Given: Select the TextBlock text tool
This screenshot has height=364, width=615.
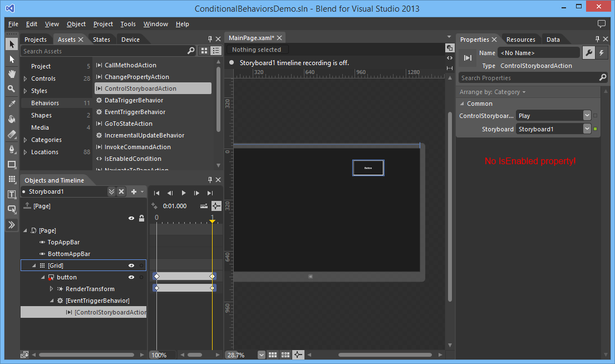Looking at the screenshot, I should coord(12,194).
